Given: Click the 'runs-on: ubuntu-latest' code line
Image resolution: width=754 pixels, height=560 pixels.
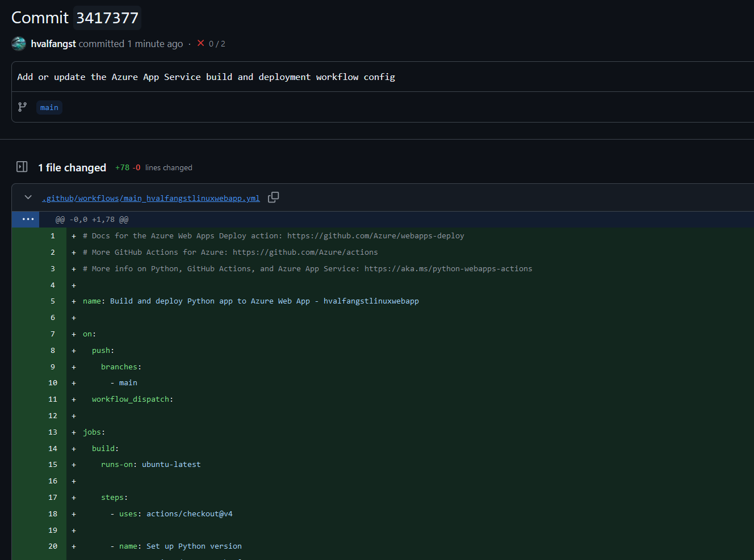Looking at the screenshot, I should point(151,465).
